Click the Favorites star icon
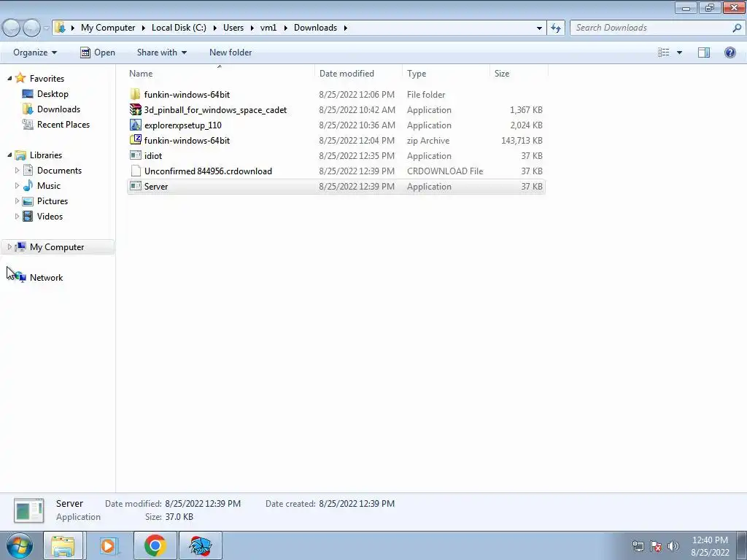Image resolution: width=747 pixels, height=560 pixels. (x=20, y=78)
